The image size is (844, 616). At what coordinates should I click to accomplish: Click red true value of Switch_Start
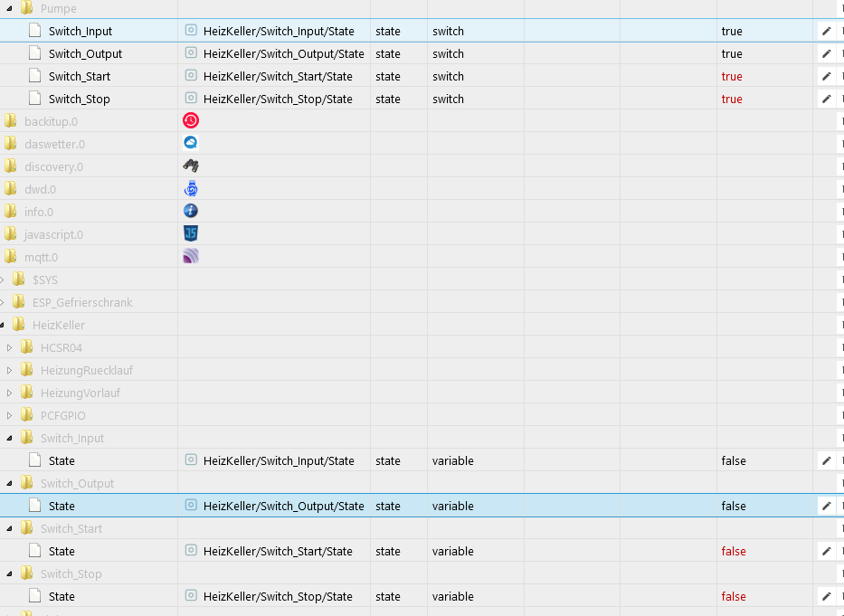tap(732, 77)
